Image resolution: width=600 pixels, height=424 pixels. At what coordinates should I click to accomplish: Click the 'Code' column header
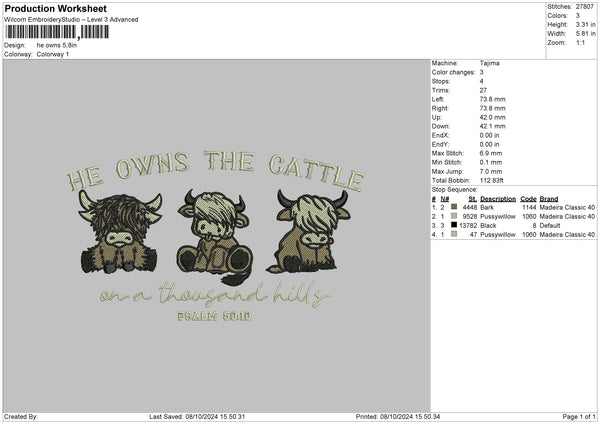(x=528, y=199)
